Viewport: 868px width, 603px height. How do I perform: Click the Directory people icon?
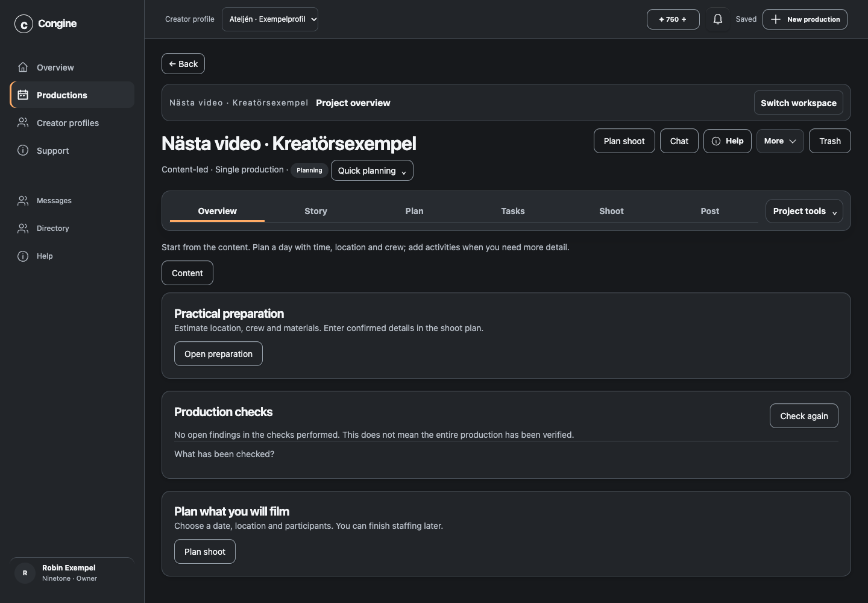23,229
